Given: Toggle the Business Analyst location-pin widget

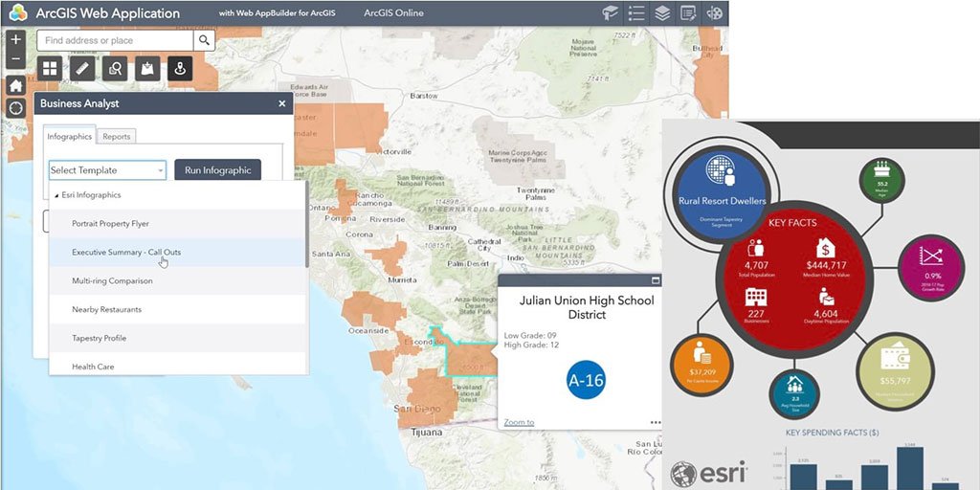Looking at the screenshot, I should [180, 69].
